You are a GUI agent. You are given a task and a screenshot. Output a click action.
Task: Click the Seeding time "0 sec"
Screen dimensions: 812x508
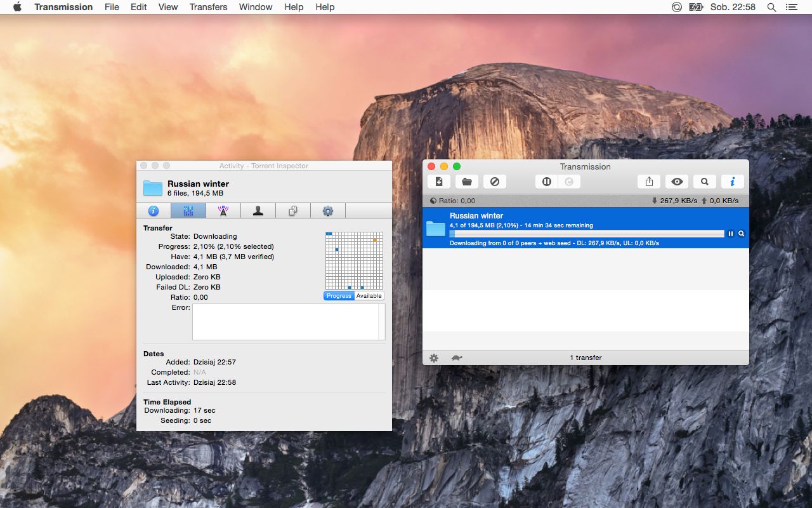click(x=202, y=420)
